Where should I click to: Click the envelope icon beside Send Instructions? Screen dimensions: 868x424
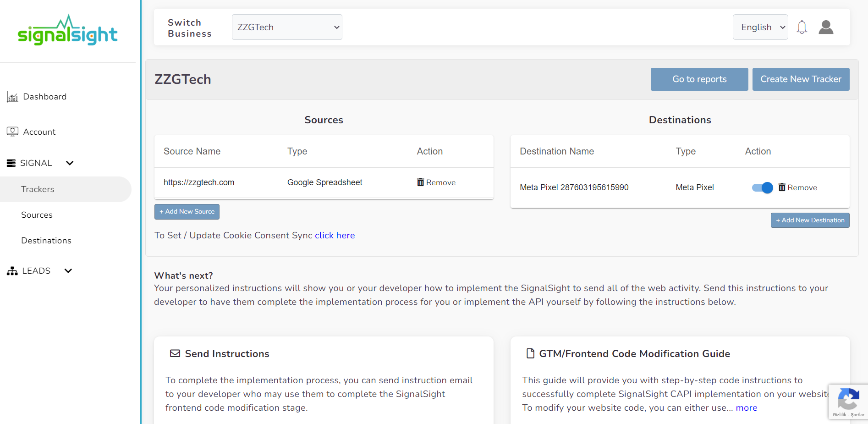[x=175, y=353]
